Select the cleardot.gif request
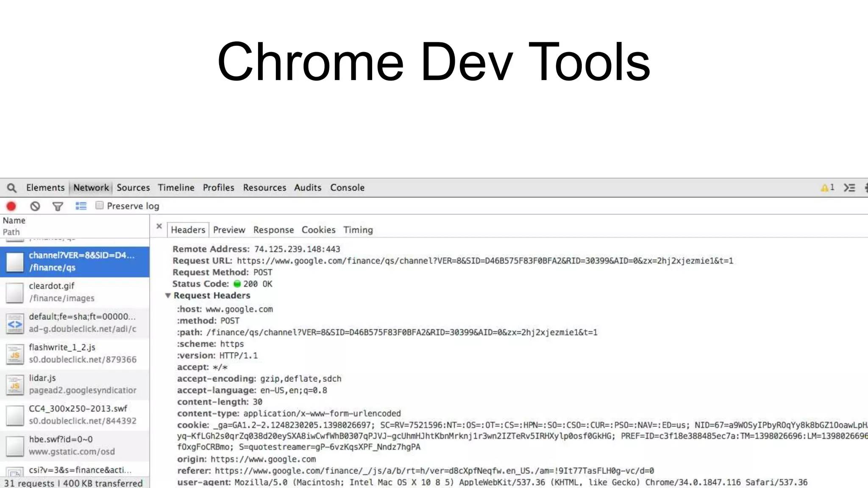This screenshot has width=868, height=488. pos(75,292)
